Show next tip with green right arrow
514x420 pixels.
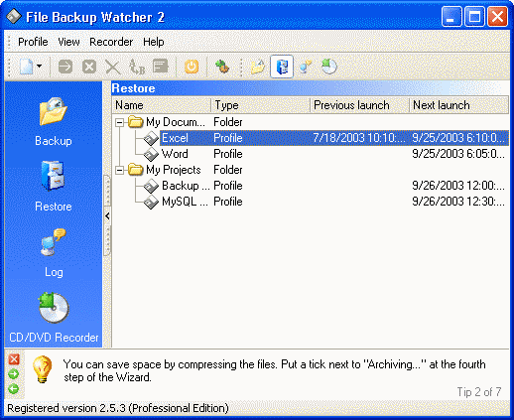click(x=14, y=374)
